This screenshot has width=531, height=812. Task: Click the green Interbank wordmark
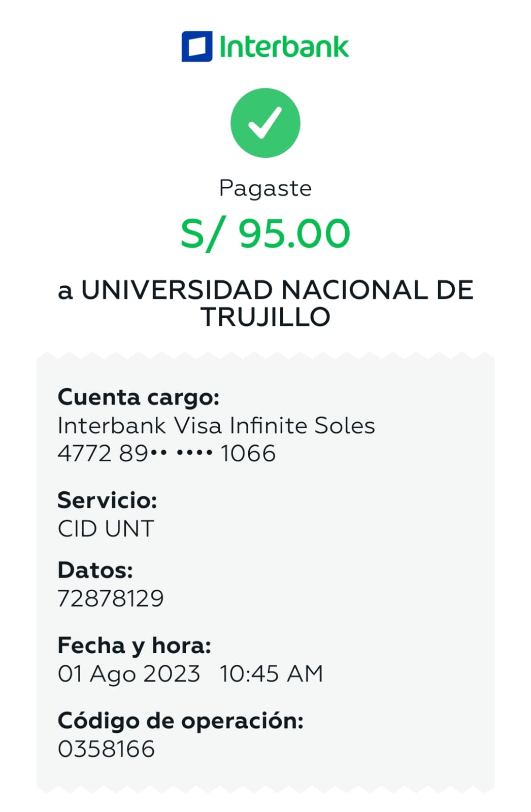284,47
